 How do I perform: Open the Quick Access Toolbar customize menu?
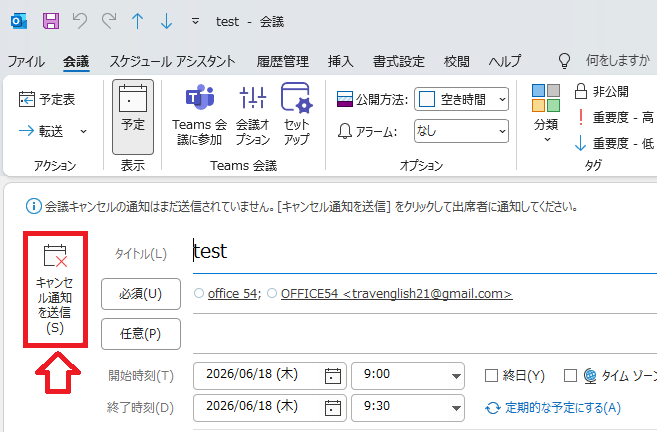[x=195, y=21]
